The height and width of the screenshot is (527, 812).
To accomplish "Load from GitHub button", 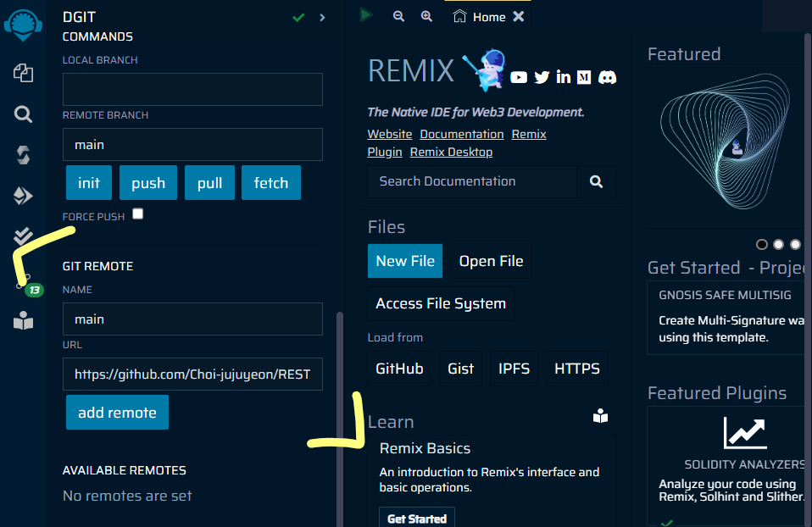I will pyautogui.click(x=399, y=369).
